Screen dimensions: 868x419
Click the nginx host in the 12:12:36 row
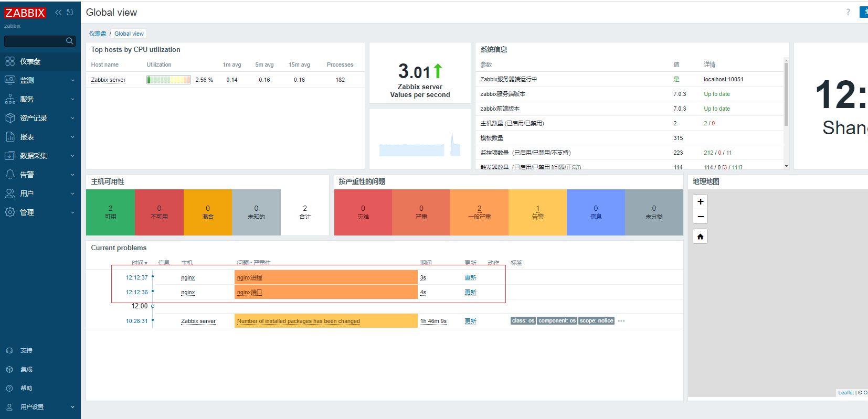click(x=188, y=292)
